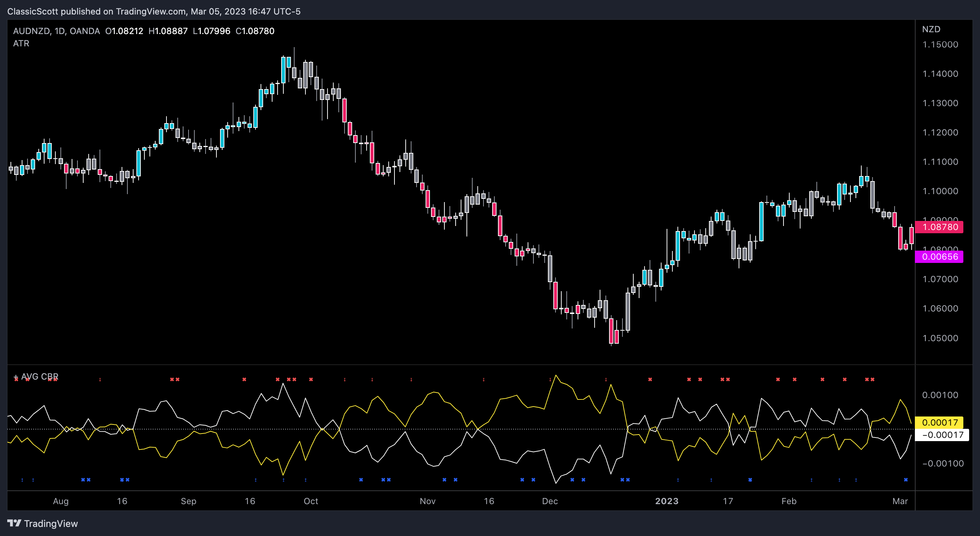Click the NZD currency label on price axis
Viewport: 980px width, 536px height.
click(x=931, y=29)
